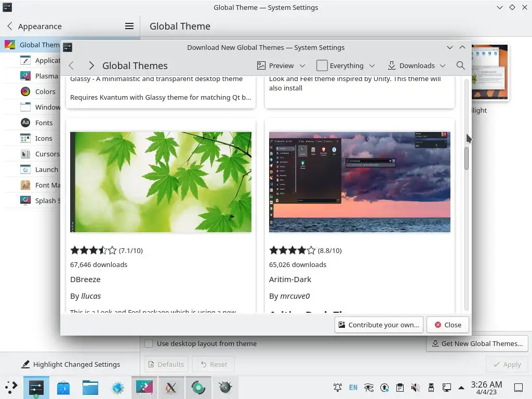Click the search magnifier icon
The width and height of the screenshot is (532, 399).
click(x=460, y=65)
